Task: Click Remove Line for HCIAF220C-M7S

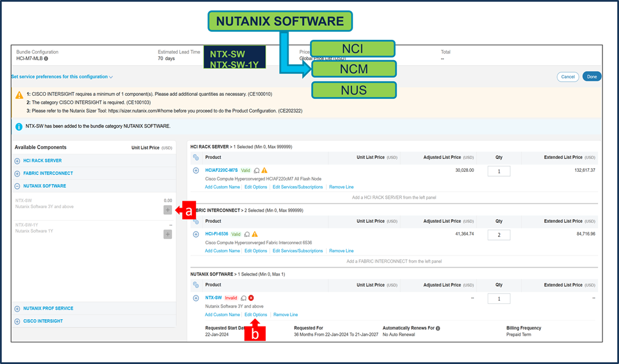Action: point(341,187)
